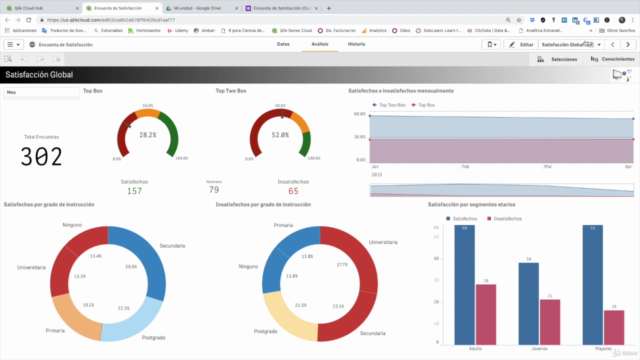Open the Dropbox browser extension
640x360 pixels.
(x=532, y=20)
